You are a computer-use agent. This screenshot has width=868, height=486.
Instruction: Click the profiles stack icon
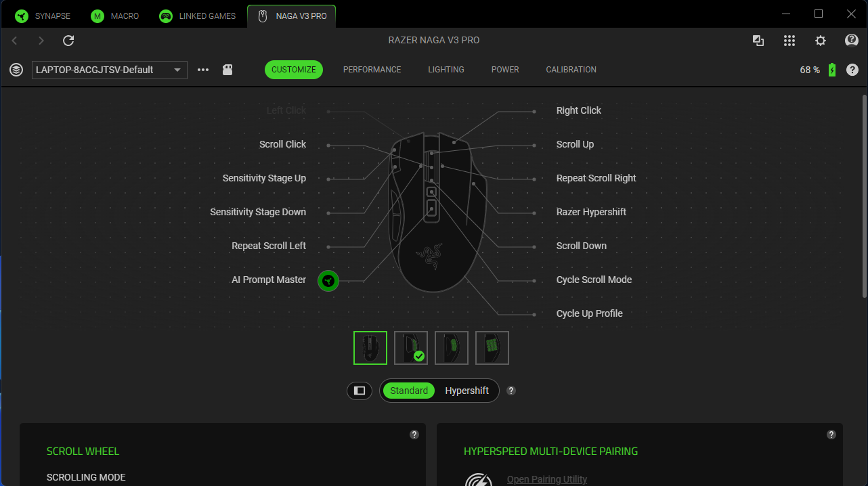[x=16, y=70]
